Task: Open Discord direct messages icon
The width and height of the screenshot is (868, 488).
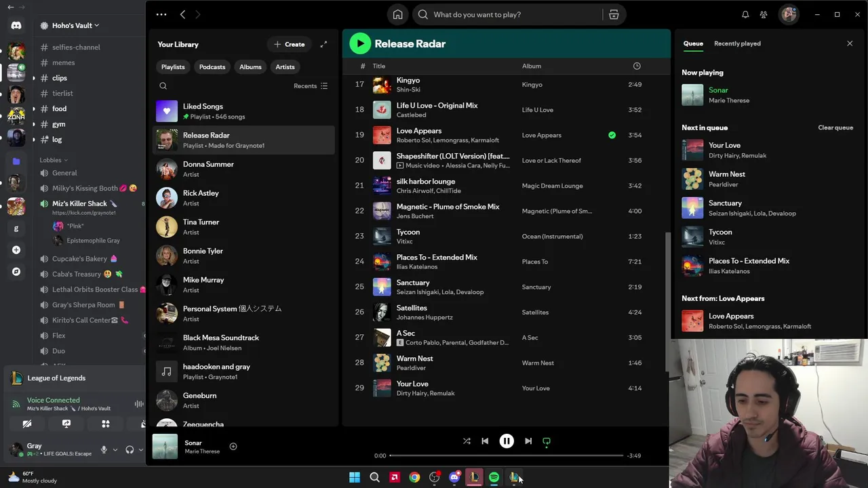Action: (x=16, y=26)
